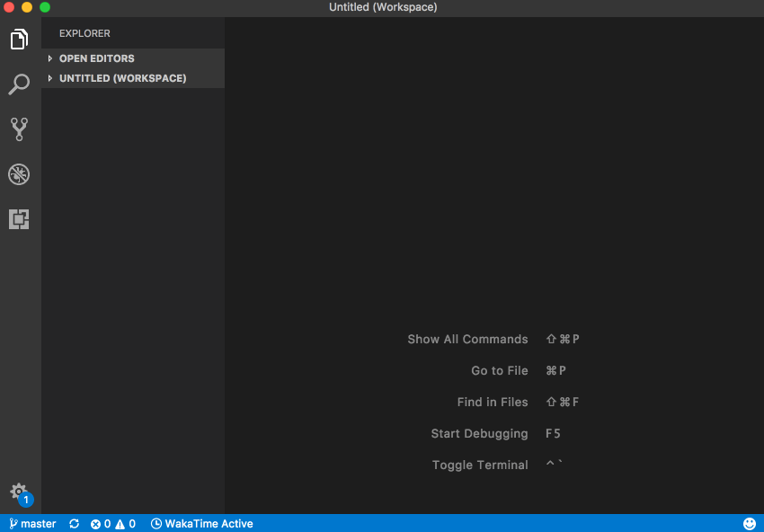This screenshot has height=532, width=764.
Task: Collapse the Explorer panel header
Action: 84,33
